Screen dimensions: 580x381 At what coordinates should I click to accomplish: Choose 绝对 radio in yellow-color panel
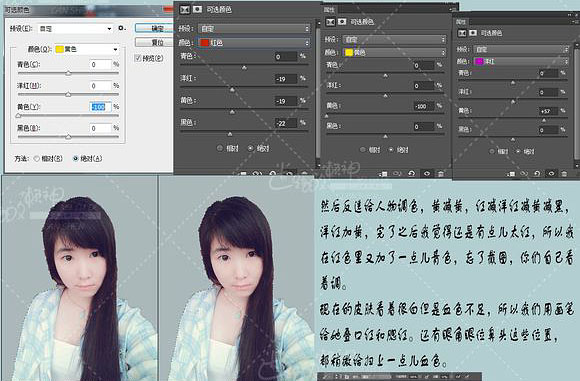391,150
